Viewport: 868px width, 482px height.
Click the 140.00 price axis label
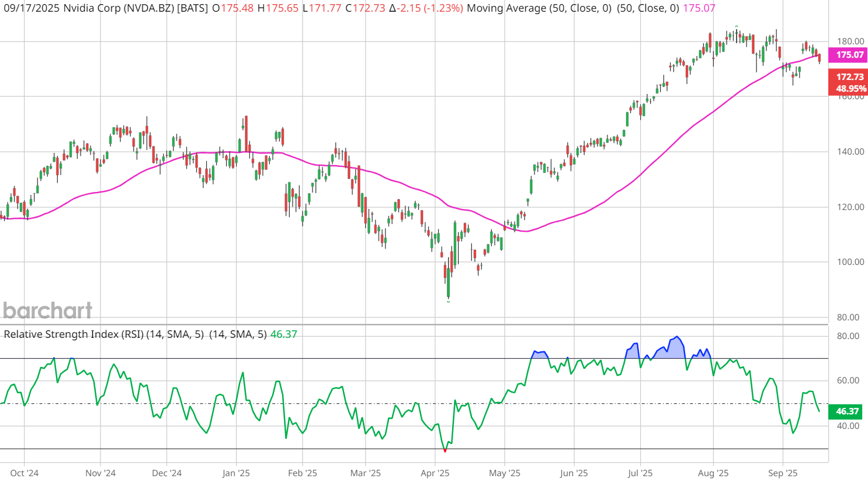pyautogui.click(x=850, y=152)
